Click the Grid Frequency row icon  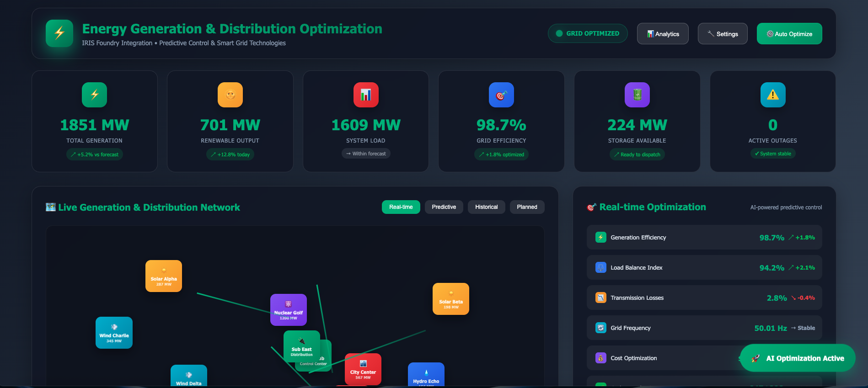600,328
